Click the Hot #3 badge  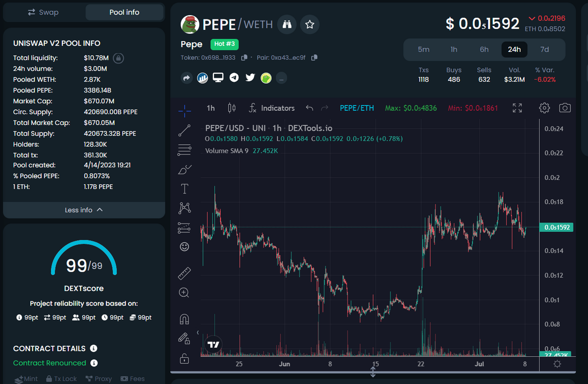pyautogui.click(x=224, y=44)
